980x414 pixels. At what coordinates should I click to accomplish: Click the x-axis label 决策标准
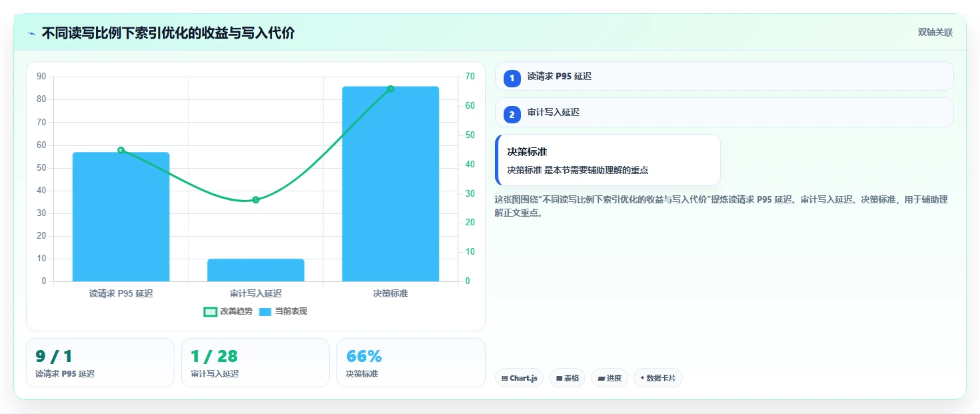pyautogui.click(x=390, y=293)
